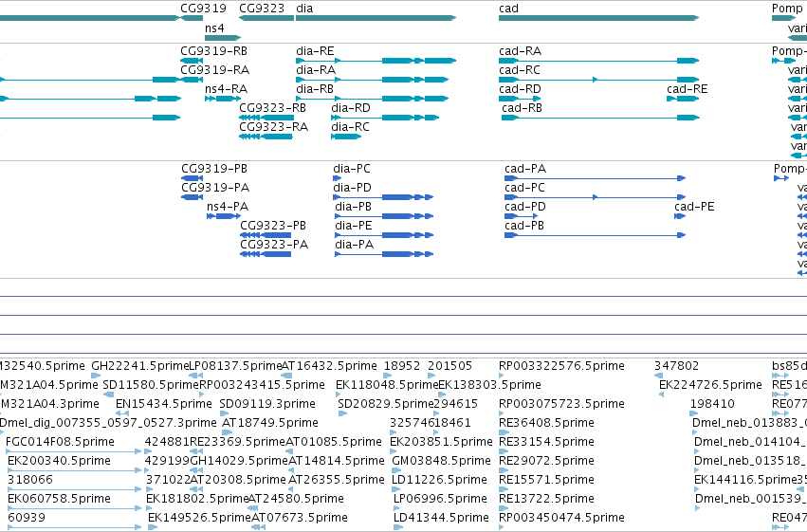
Task: Select protein CG9323-PA
Action: (274, 245)
